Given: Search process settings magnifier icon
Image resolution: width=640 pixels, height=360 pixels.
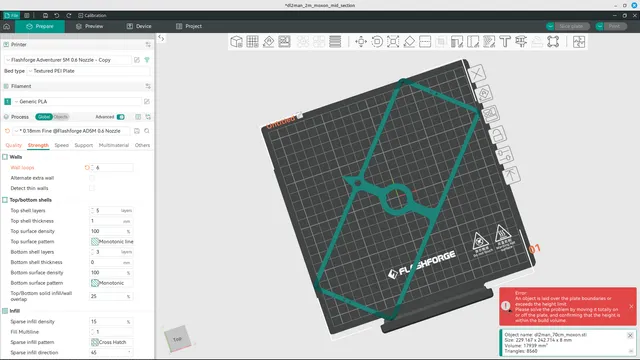Looking at the screenshot, I should pos(147,131).
